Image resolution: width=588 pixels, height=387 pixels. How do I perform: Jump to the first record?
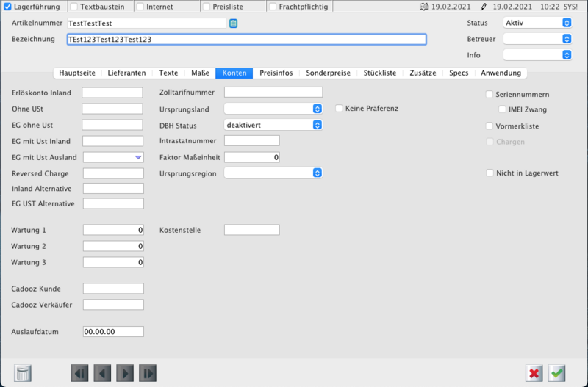79,372
